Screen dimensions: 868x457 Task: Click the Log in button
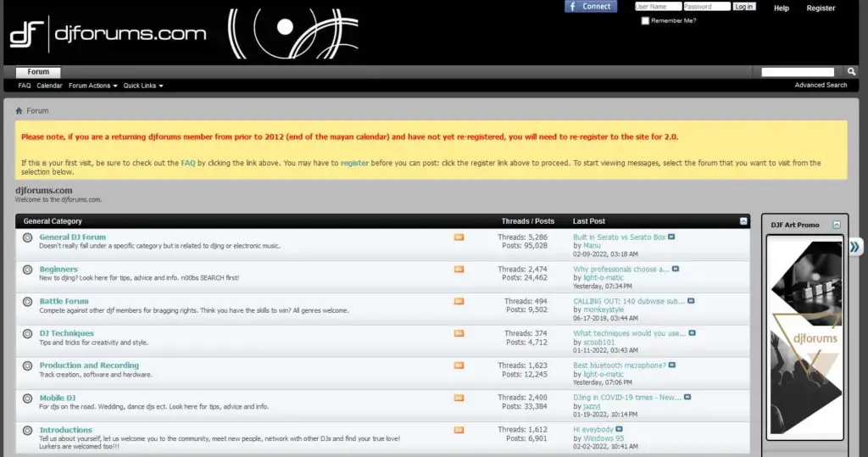tap(744, 7)
